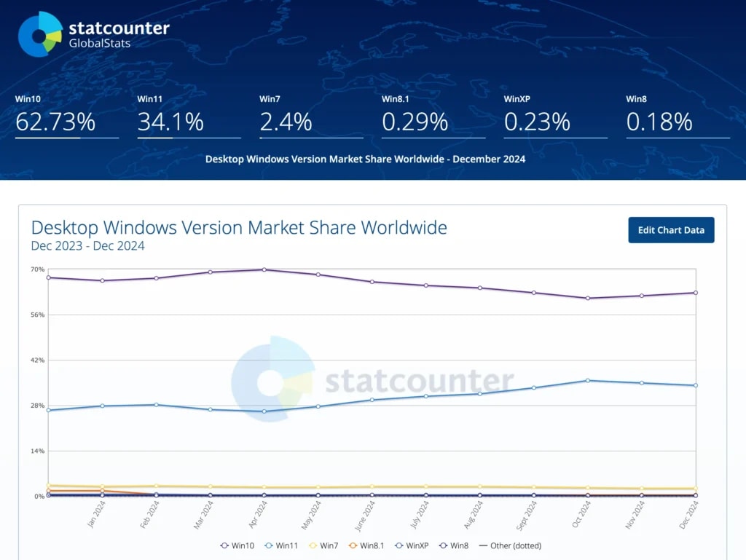Select Win10 data point at Dec 2024
The image size is (746, 560).
point(696,293)
